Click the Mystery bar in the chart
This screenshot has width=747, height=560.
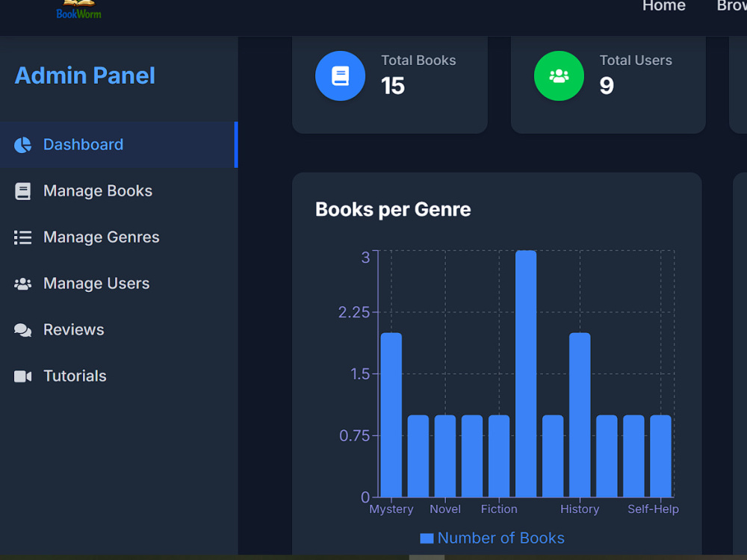(391, 414)
